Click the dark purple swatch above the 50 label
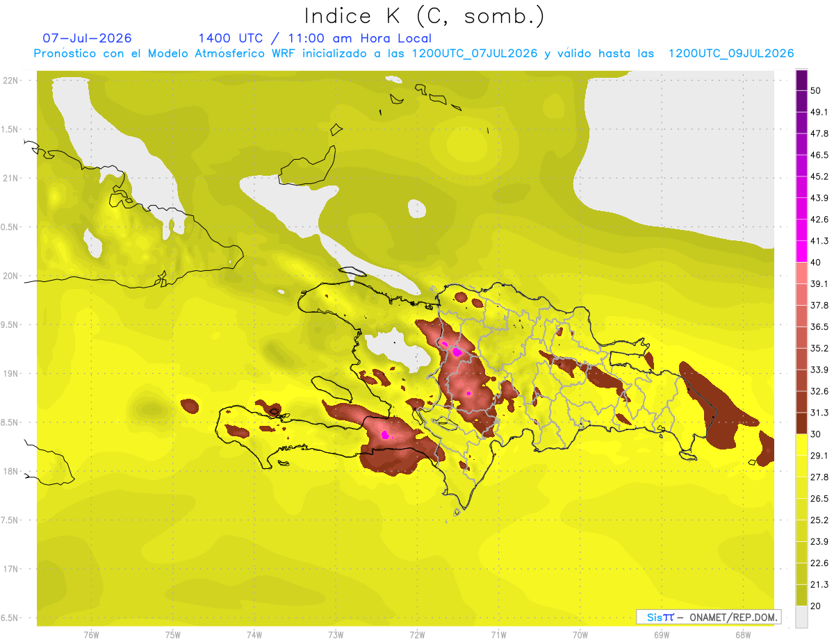Screen dimensions: 834x644 (802, 80)
